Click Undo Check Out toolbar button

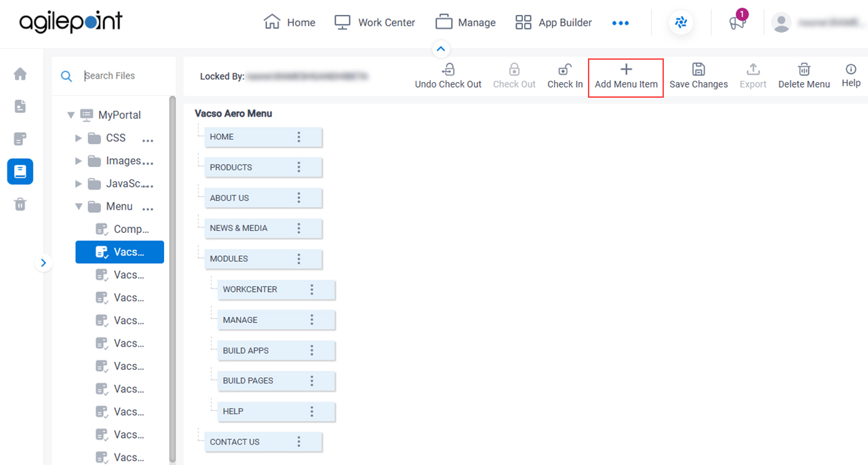click(448, 75)
